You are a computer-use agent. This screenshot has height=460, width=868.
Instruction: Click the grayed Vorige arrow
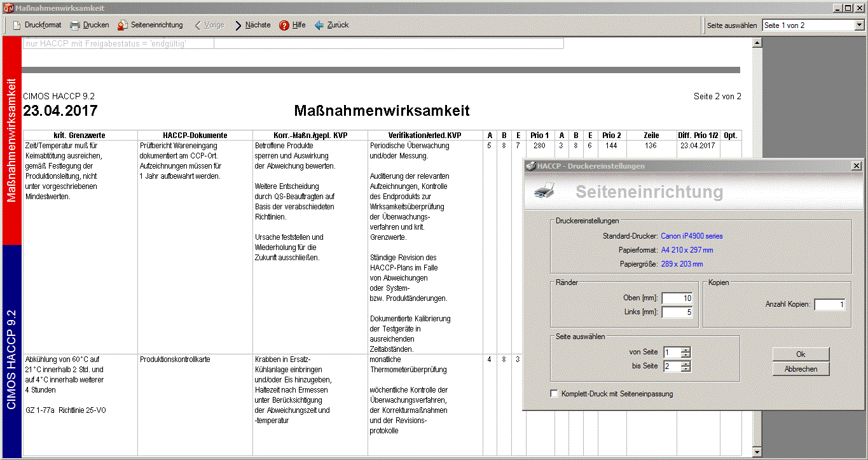coord(198,25)
